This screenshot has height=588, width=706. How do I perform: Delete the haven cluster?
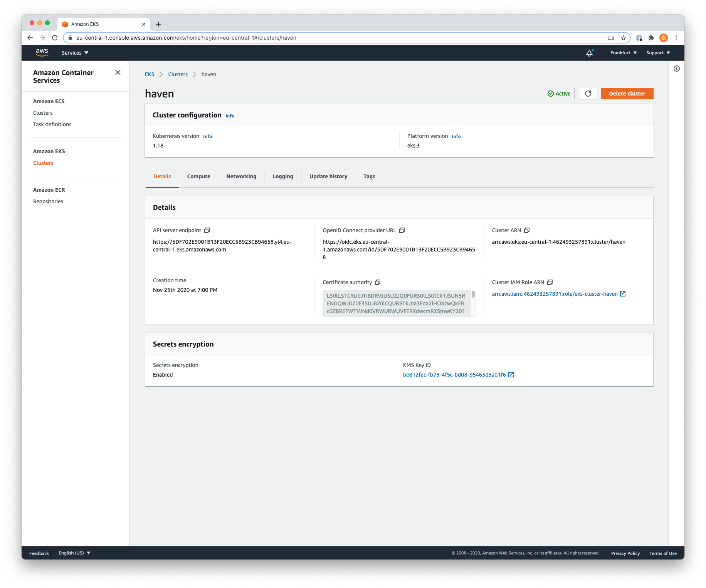pos(627,93)
